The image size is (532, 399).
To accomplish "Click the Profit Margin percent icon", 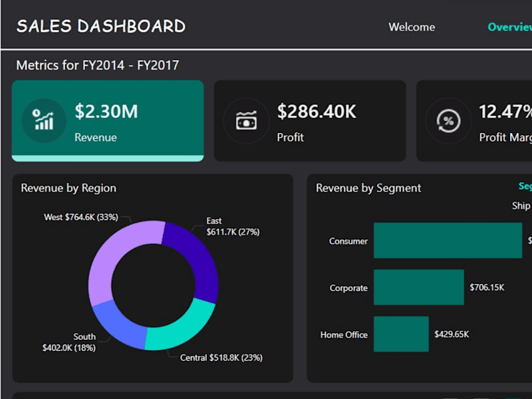I will pos(448,120).
